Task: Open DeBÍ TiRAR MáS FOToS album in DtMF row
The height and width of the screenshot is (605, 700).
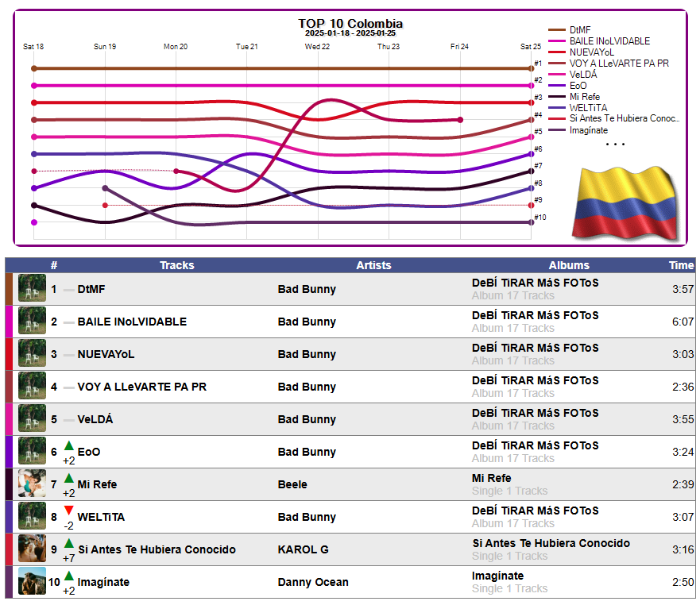Action: click(x=536, y=283)
